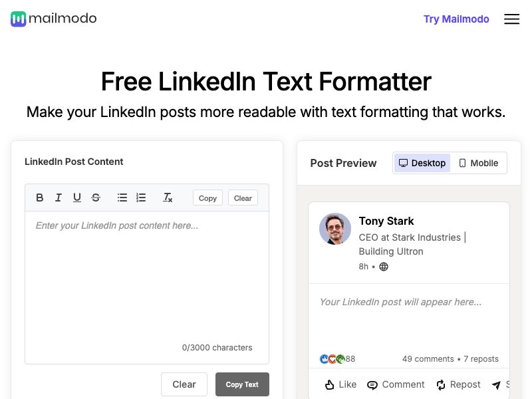Switch preview to Mobile view
The width and height of the screenshot is (532, 399).
click(478, 163)
